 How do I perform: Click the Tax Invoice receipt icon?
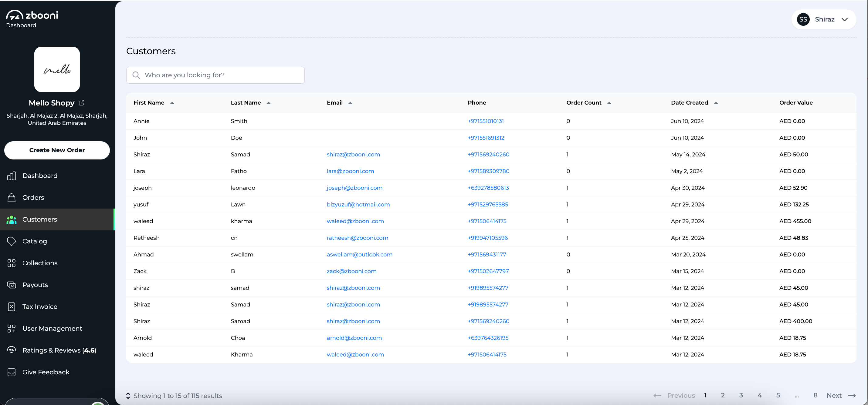pos(12,307)
